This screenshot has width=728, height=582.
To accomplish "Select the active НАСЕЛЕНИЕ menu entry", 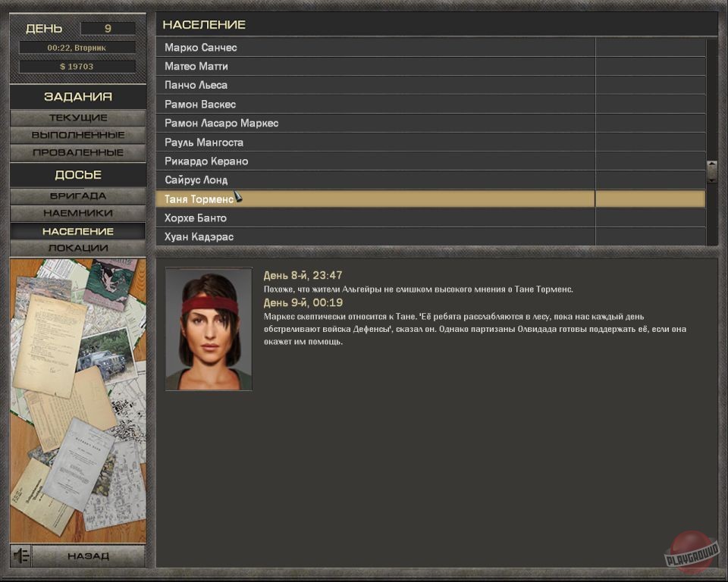I will (78, 231).
